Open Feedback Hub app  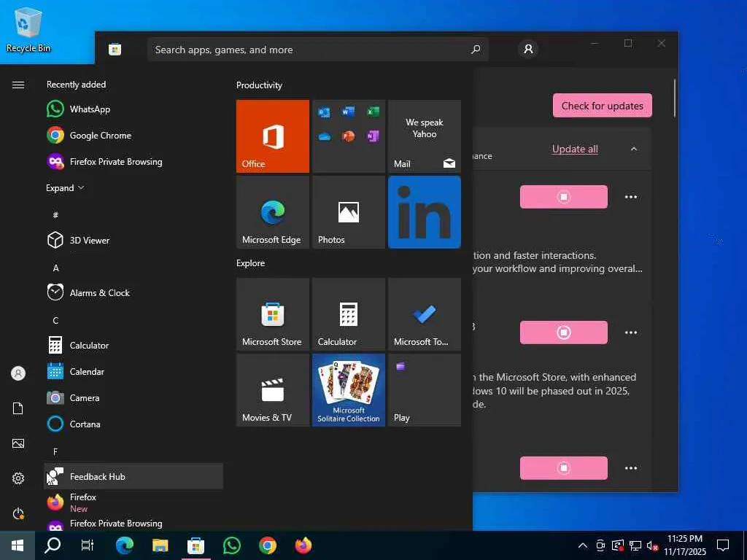pyautogui.click(x=133, y=476)
